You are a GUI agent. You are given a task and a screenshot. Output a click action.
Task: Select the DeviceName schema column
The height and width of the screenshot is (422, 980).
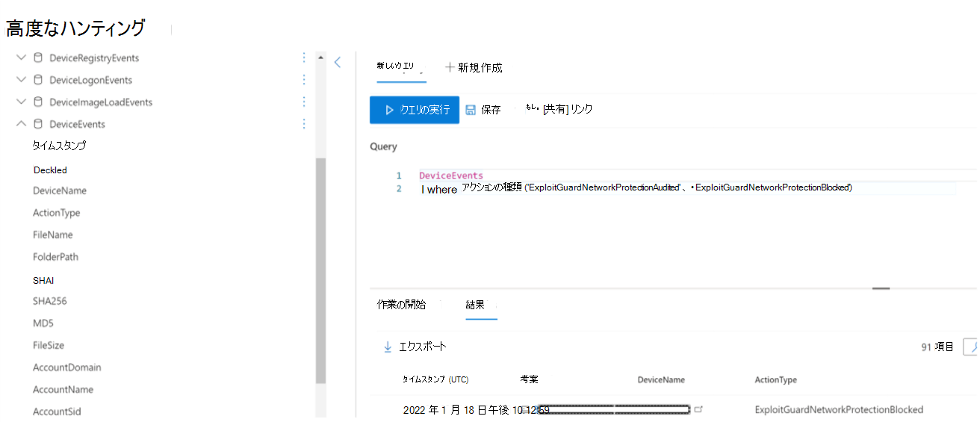click(60, 190)
